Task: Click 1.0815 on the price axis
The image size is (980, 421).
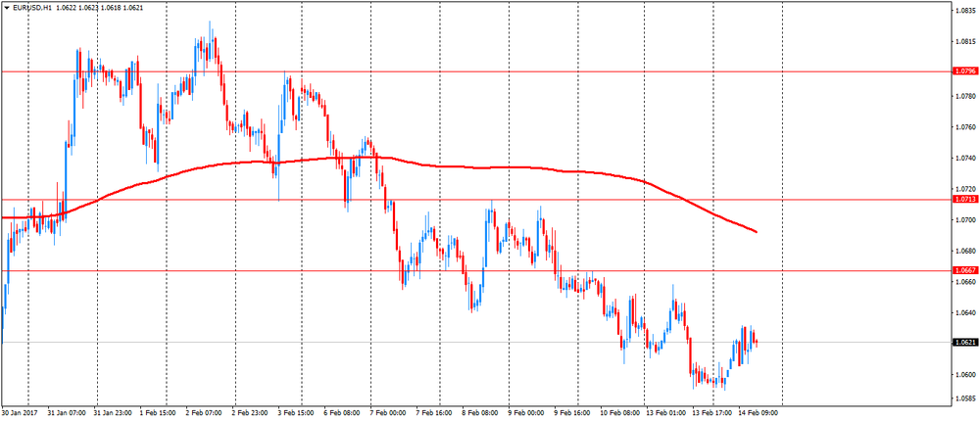Action: 963,41
